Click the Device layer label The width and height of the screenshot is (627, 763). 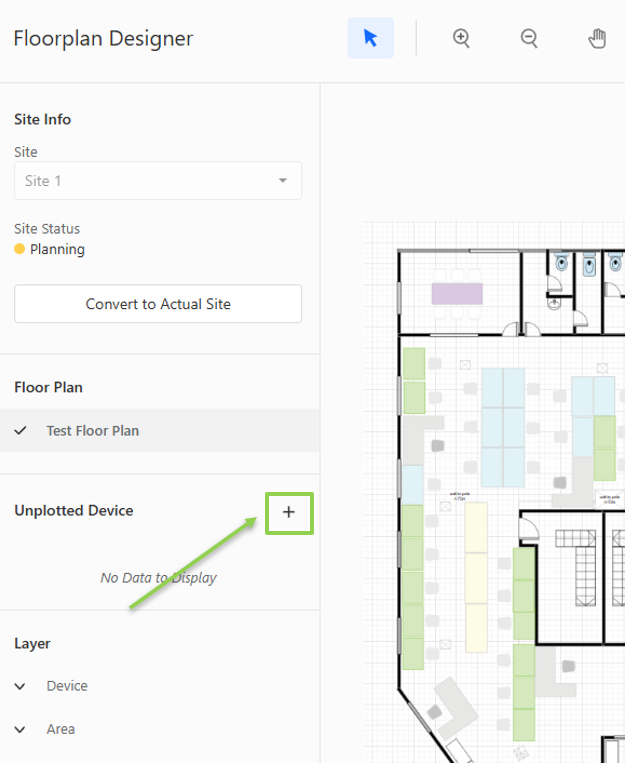[67, 686]
